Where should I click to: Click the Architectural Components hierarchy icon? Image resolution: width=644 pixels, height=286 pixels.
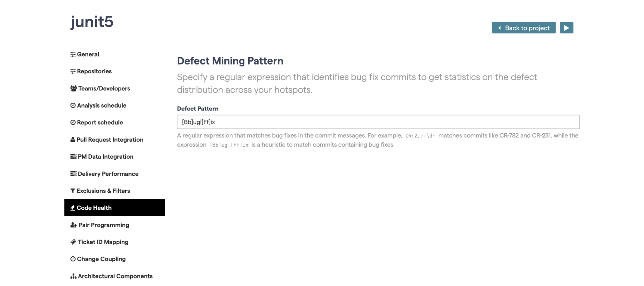pyautogui.click(x=73, y=276)
